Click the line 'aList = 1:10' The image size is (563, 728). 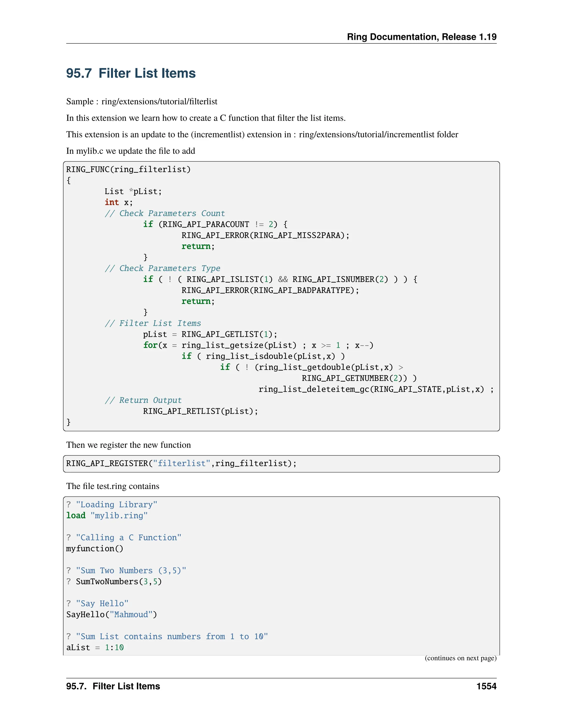pyautogui.click(x=95, y=648)
